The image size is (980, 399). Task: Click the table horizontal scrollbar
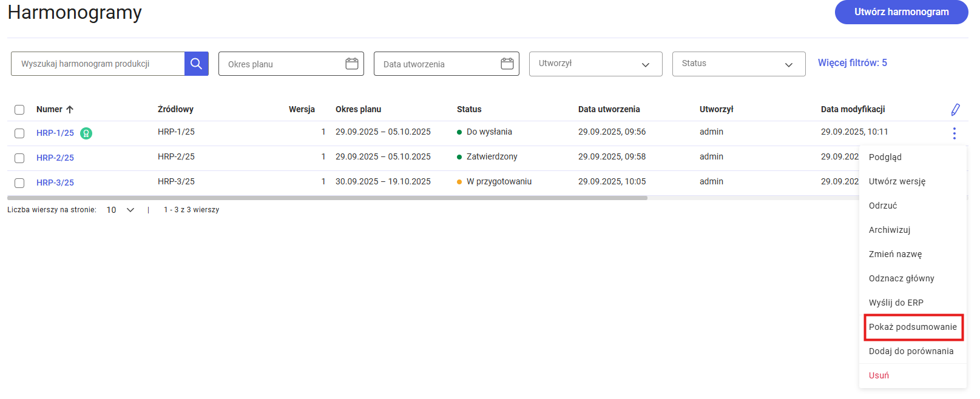pyautogui.click(x=327, y=198)
